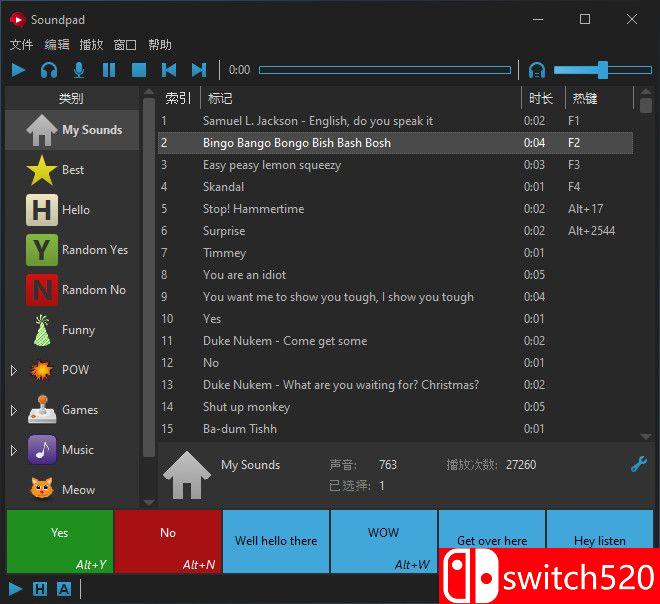660x604 pixels.
Task: Pause the current sound
Action: click(109, 70)
